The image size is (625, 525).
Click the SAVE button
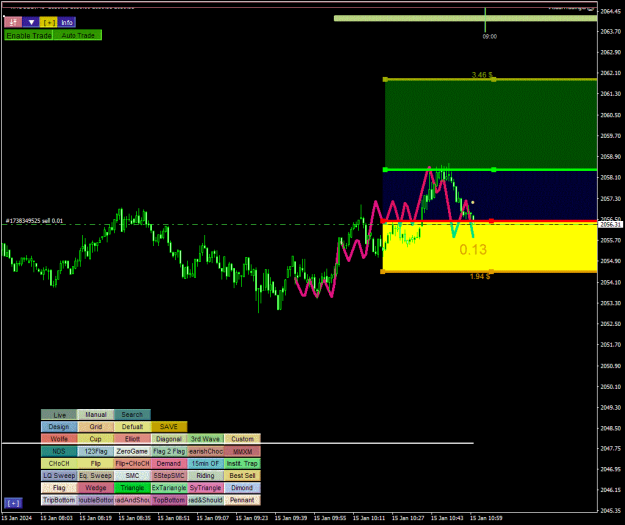click(169, 427)
